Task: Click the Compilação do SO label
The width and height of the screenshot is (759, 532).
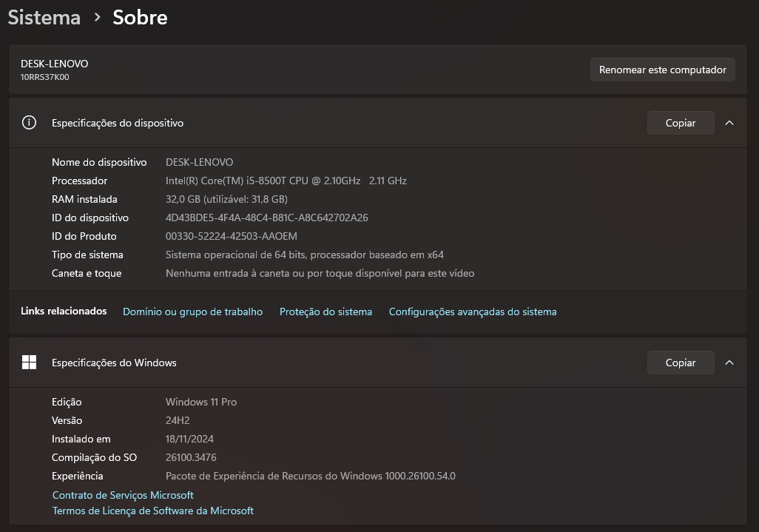Action: coord(95,457)
